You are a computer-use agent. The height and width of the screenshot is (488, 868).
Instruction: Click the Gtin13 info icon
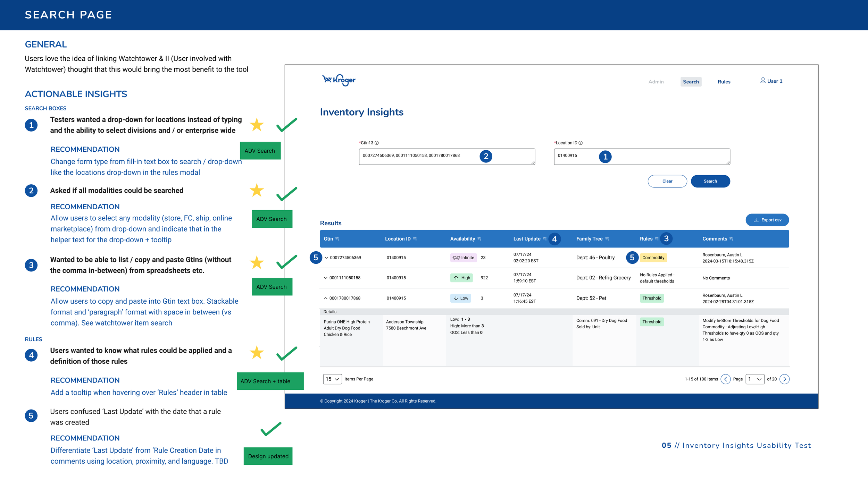pyautogui.click(x=377, y=143)
